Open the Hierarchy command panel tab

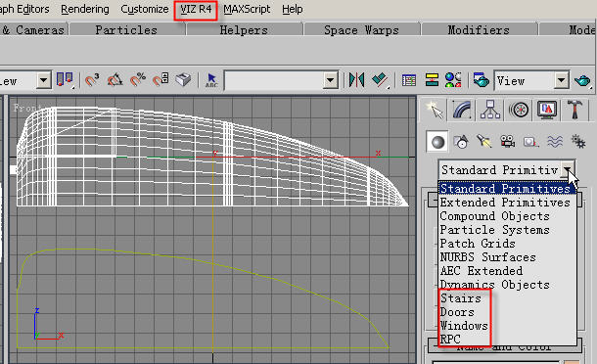490,110
